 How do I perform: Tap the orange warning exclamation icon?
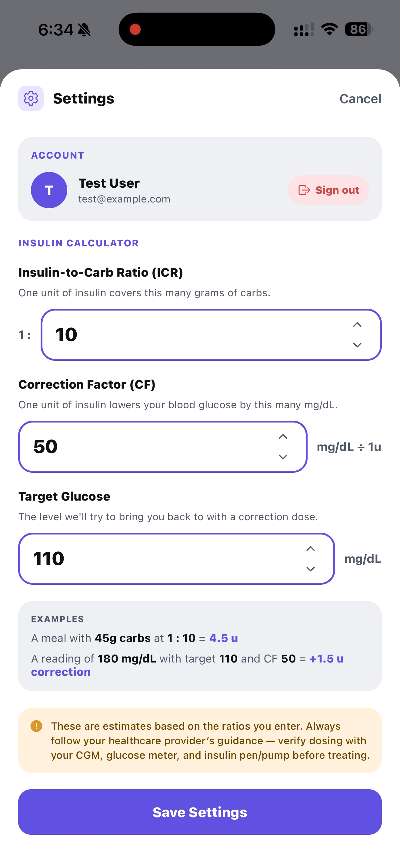[36, 726]
